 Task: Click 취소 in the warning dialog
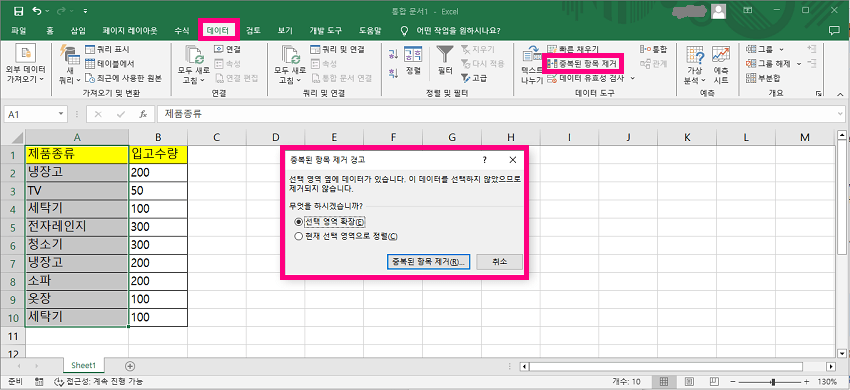[500, 261]
